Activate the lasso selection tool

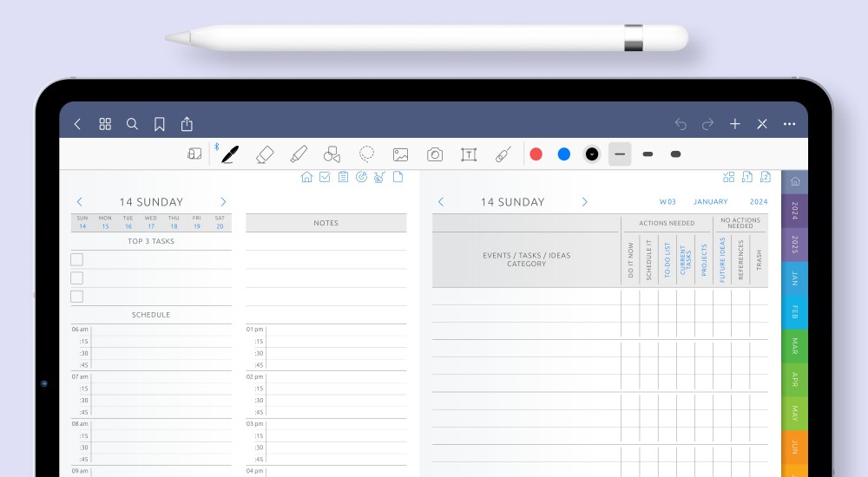pyautogui.click(x=367, y=154)
